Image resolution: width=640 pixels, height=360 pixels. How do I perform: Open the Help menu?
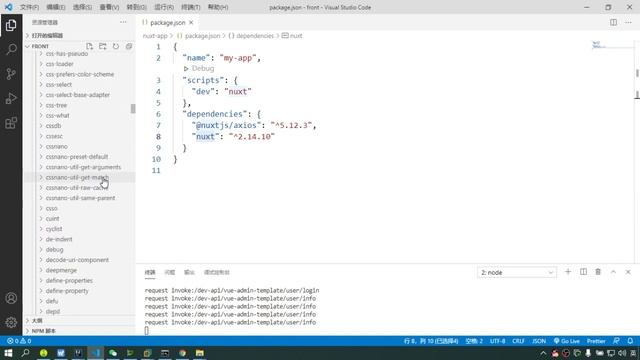coord(218,7)
